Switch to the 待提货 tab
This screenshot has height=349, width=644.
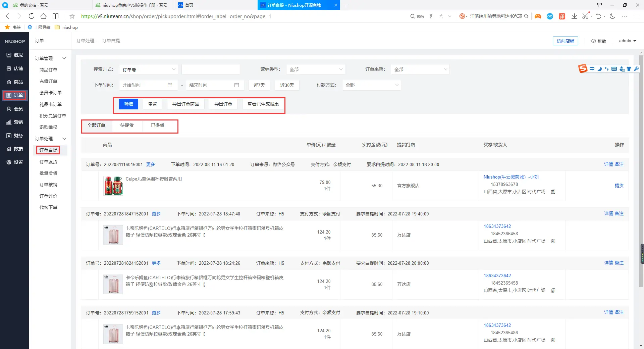tap(127, 126)
